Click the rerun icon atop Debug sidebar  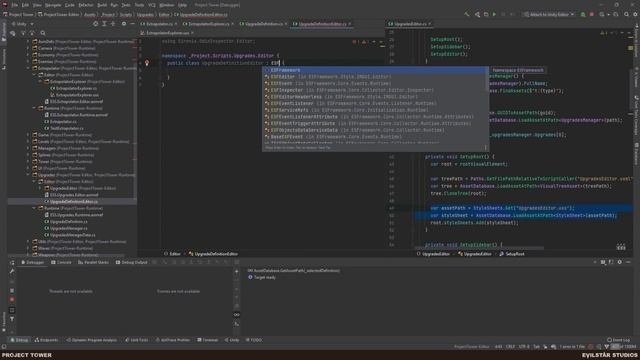[x=12, y=262]
